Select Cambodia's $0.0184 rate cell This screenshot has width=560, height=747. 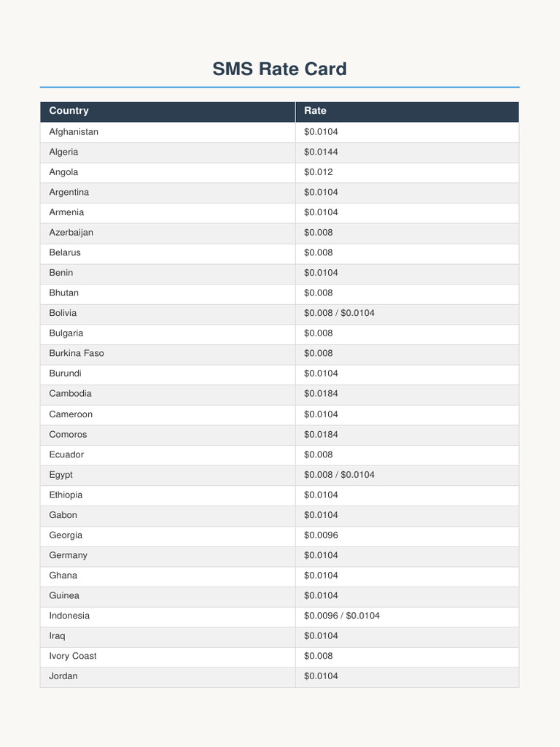407,394
